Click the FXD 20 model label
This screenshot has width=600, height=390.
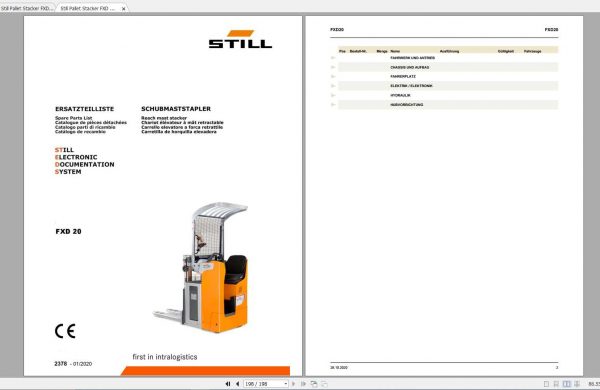click(x=68, y=231)
